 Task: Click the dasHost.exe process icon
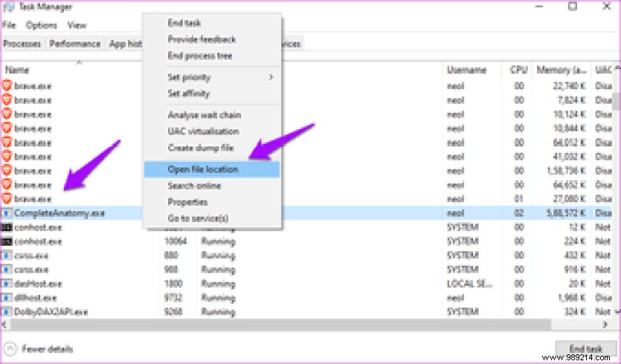7,284
